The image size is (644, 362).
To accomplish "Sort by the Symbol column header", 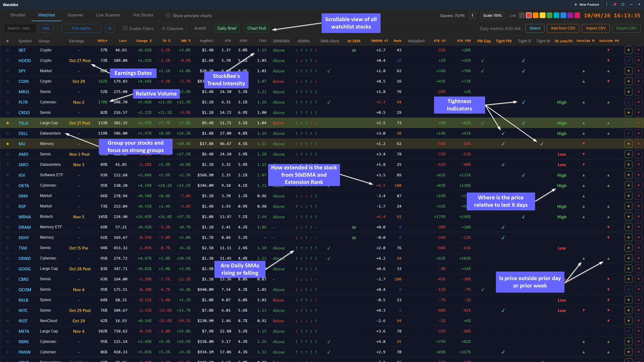I will 25,41.
